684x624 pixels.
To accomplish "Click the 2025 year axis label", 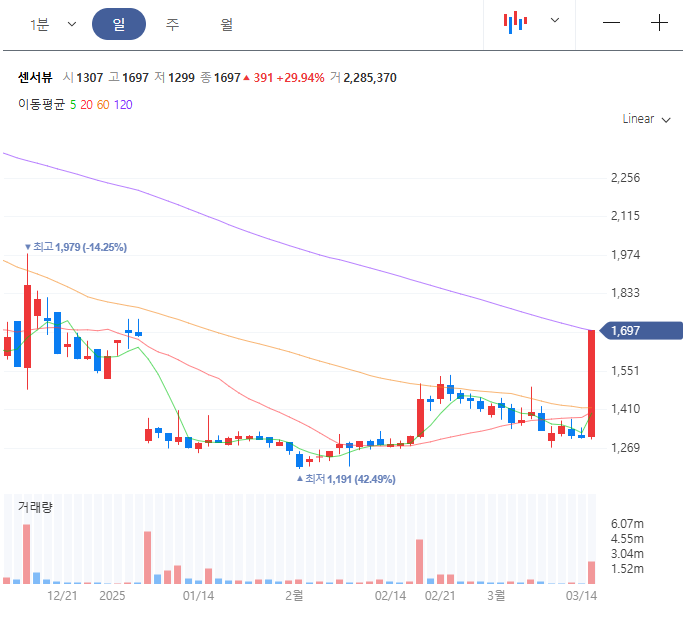I will [x=112, y=596].
